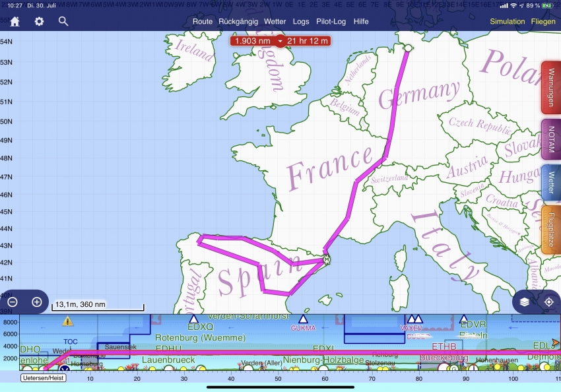The width and height of the screenshot is (561, 392).
Task: Select "Lauenbrueck" in the profile
Action: (168, 360)
